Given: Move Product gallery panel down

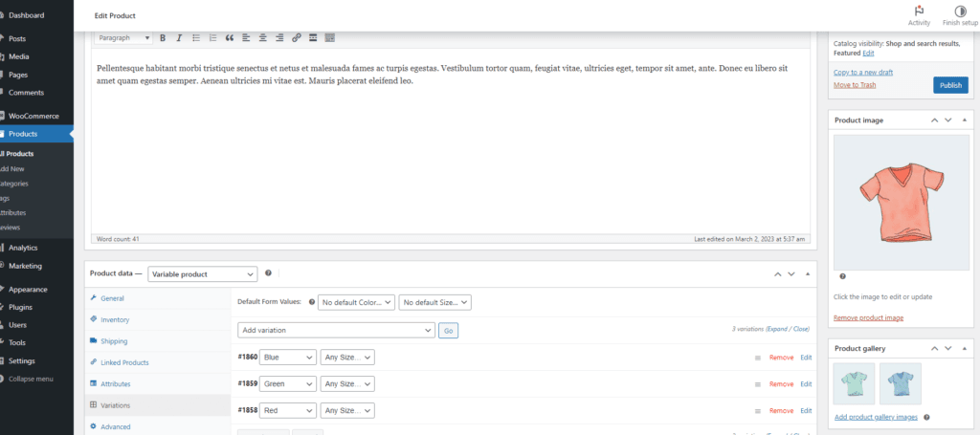Looking at the screenshot, I should 948,348.
